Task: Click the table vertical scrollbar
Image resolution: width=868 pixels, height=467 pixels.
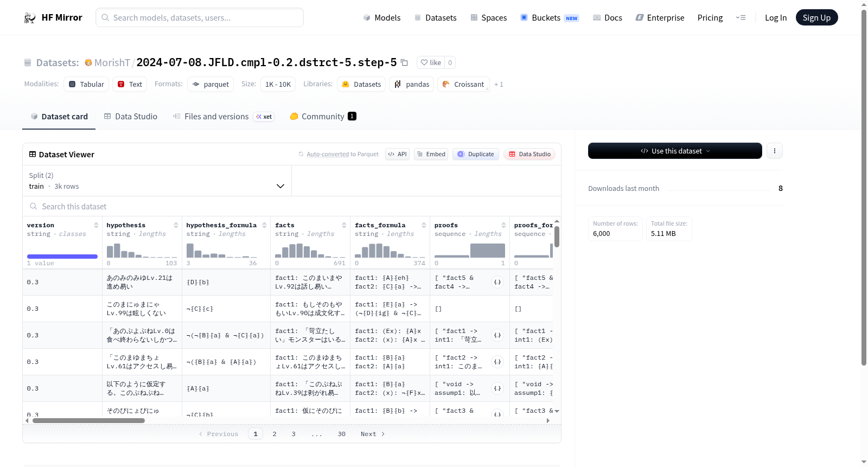Action: pyautogui.click(x=557, y=236)
